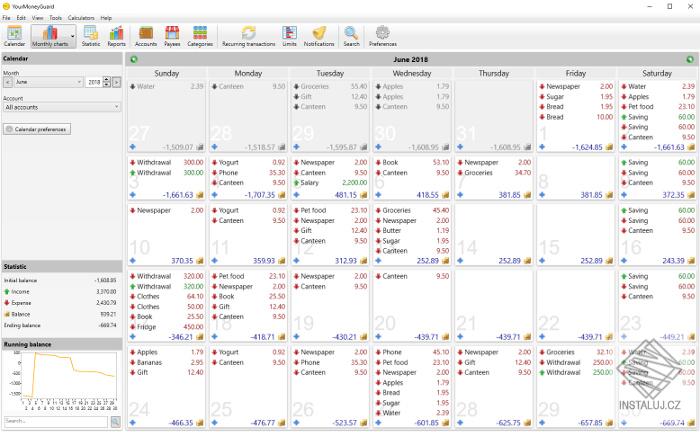Select Groceries 34.70 entry on June 7
The width and height of the screenshot is (700, 432).
pos(494,172)
